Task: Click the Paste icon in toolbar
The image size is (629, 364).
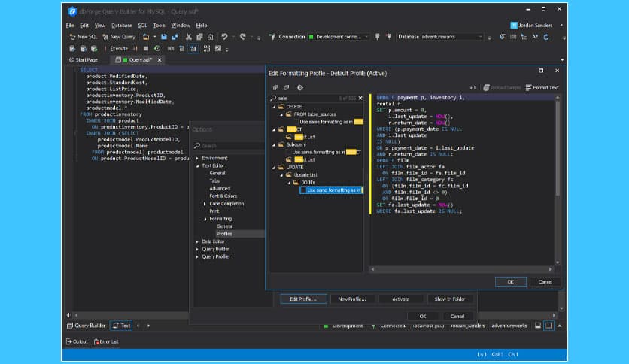Action: pyautogui.click(x=210, y=37)
